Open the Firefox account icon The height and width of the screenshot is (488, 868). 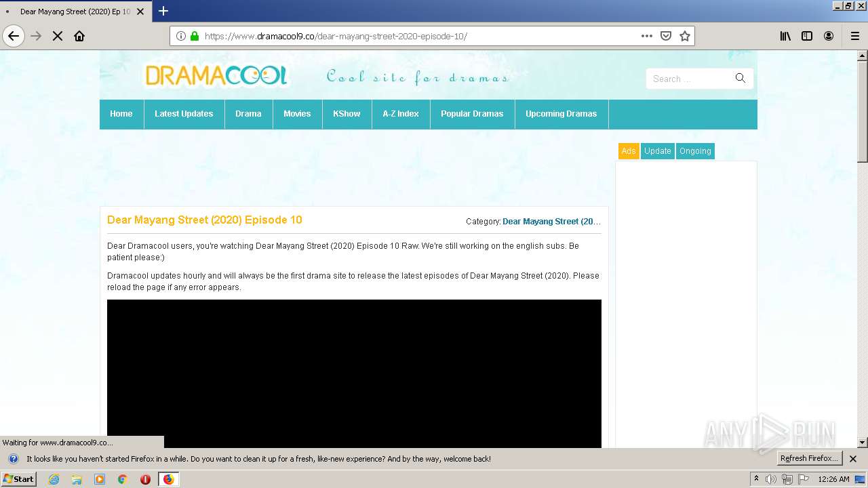[x=829, y=36]
